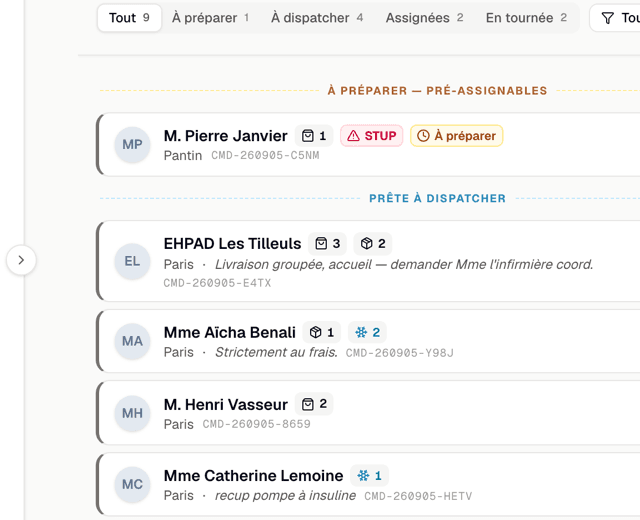The image size is (640, 520).
Task: Click the MH avatar for Henri Vasseur
Action: point(132,413)
